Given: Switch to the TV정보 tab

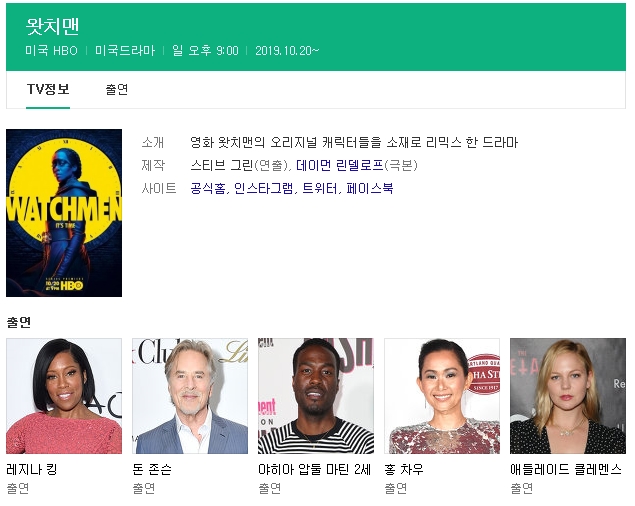Looking at the screenshot, I should tap(48, 90).
